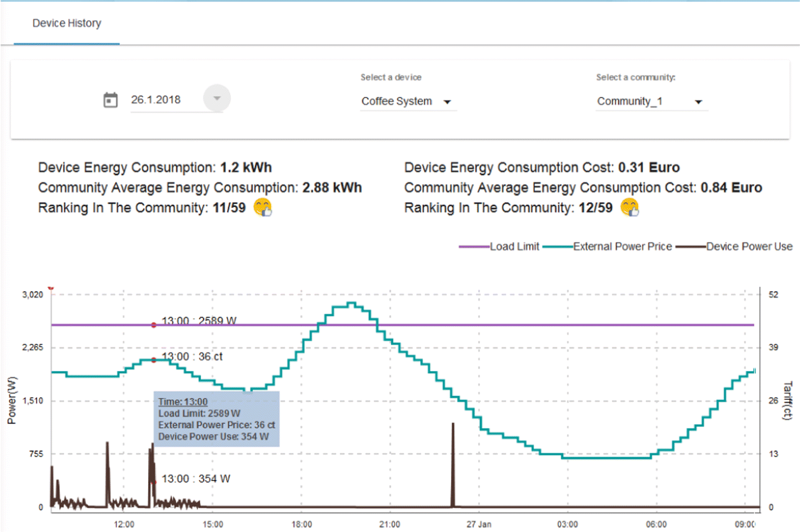Click the peak of the teal price curve

coord(351,303)
